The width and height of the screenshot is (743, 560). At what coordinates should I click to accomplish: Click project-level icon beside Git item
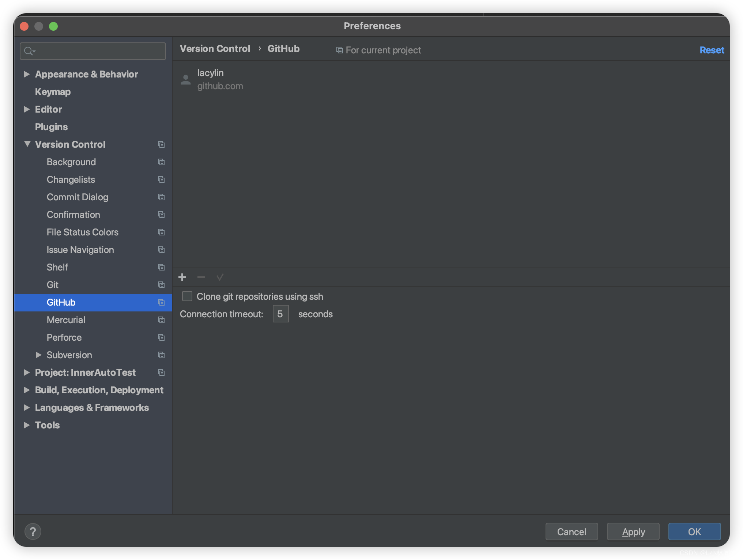click(161, 285)
